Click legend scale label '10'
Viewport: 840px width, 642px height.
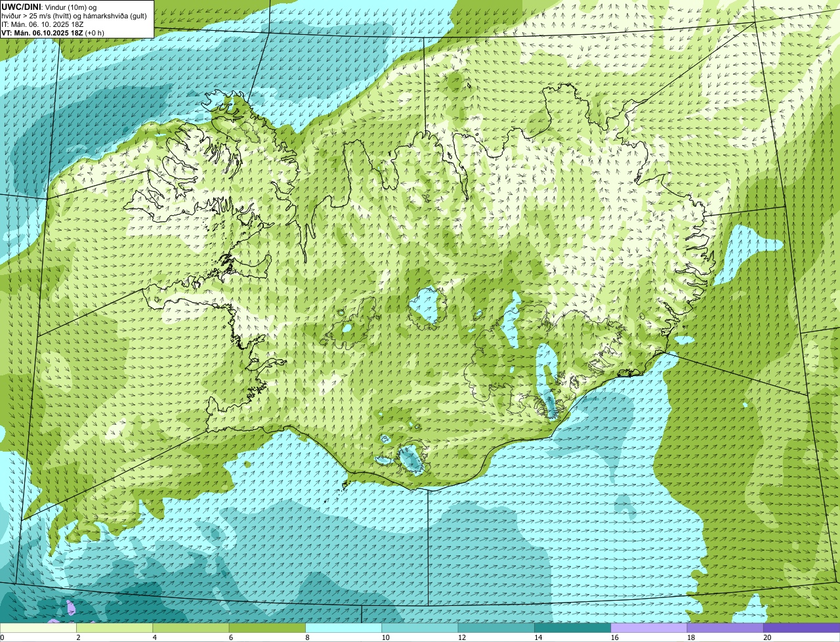[385, 637]
